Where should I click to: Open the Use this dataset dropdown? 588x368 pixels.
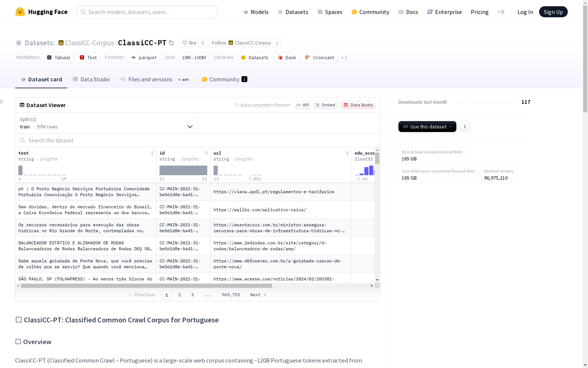click(x=427, y=127)
